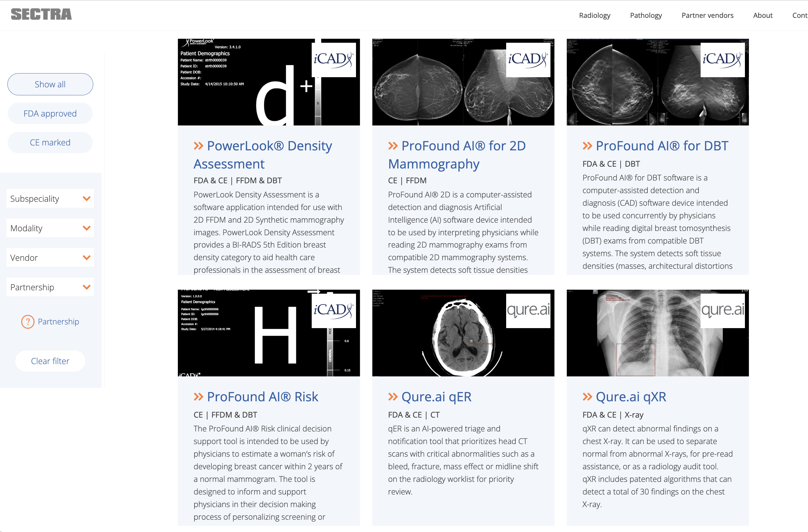Open the Radiology menu

pyautogui.click(x=594, y=15)
